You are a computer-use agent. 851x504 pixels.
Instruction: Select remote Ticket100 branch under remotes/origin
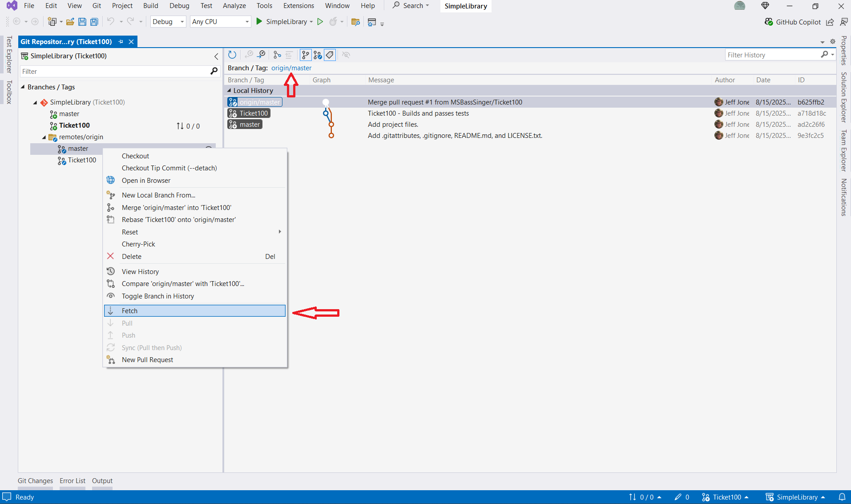(82, 160)
